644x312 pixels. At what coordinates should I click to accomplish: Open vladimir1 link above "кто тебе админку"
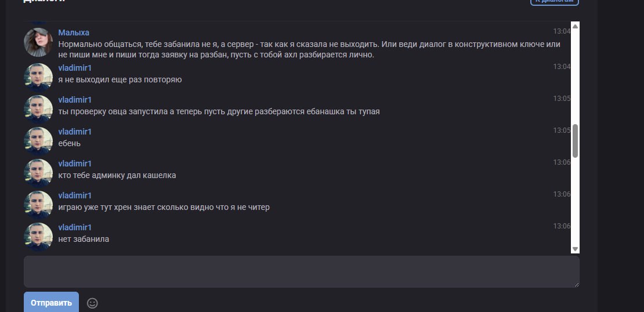coord(75,164)
